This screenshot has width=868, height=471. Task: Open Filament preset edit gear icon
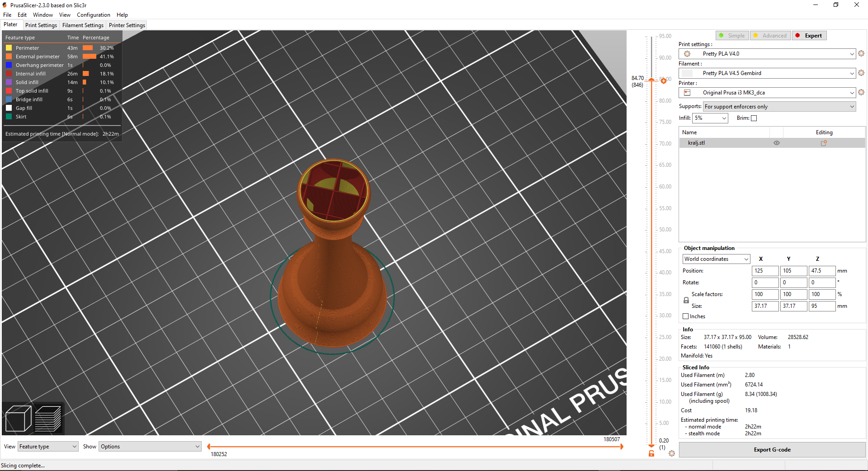pos(861,73)
